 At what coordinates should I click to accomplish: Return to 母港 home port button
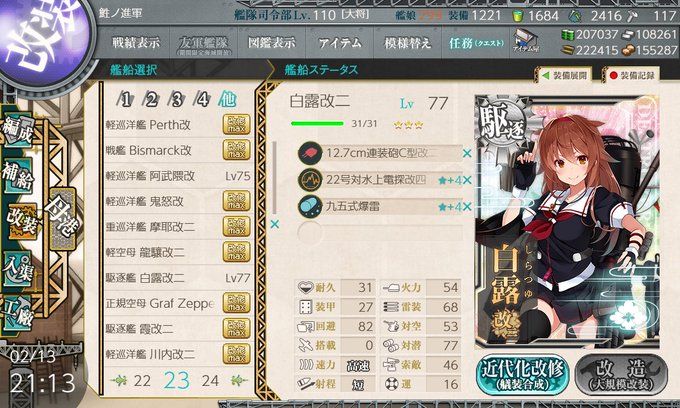[x=63, y=219]
